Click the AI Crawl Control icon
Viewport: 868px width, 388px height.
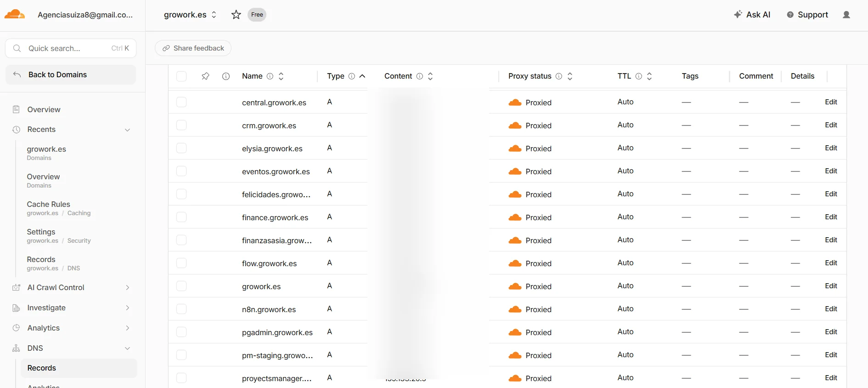coord(16,287)
